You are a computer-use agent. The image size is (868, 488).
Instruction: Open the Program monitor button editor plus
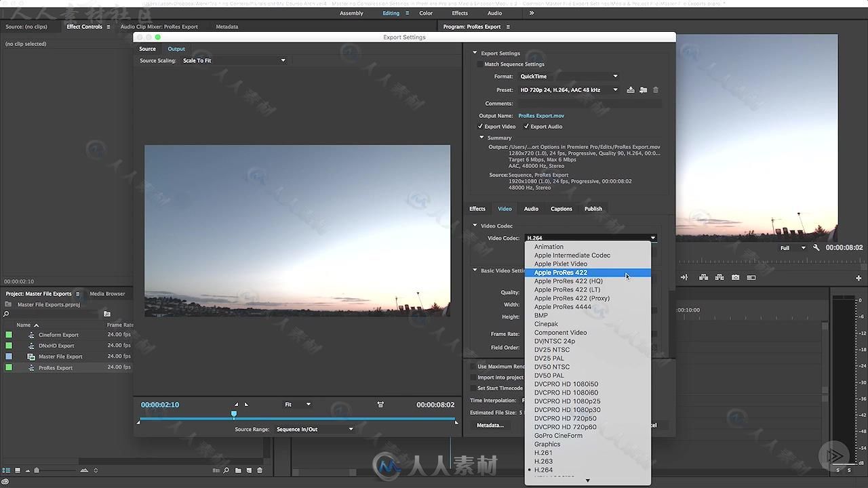point(859,278)
